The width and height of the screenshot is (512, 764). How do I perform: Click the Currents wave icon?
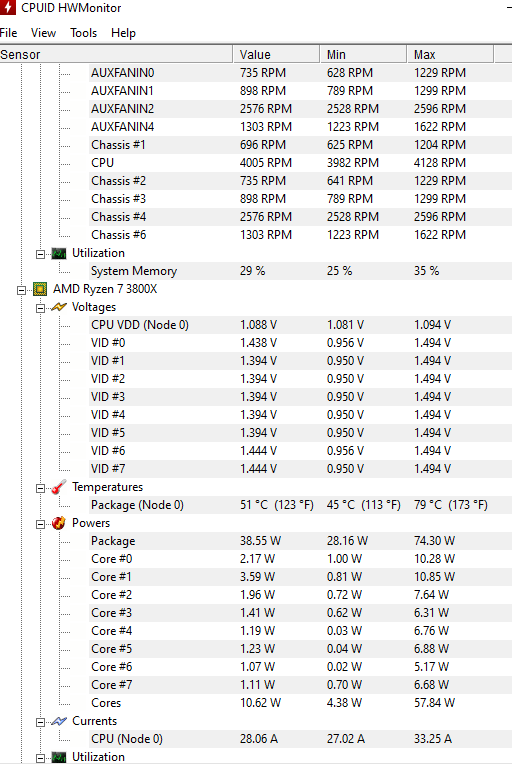coord(59,721)
